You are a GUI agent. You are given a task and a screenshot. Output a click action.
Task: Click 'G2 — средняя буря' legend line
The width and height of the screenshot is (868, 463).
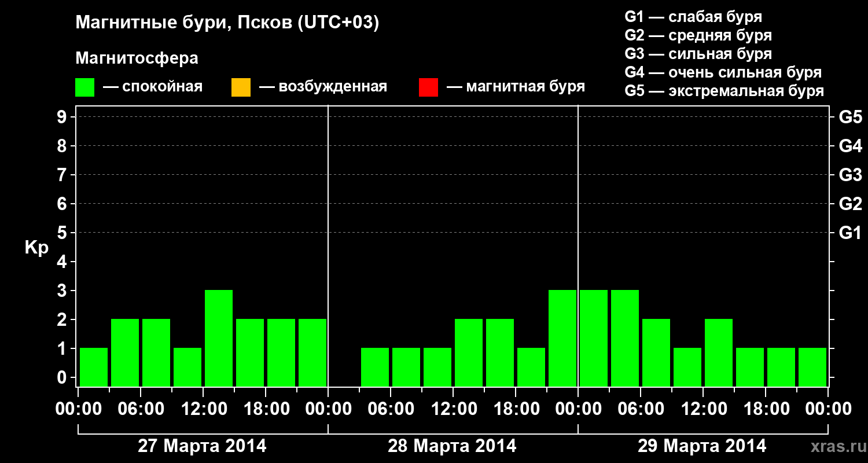(x=698, y=35)
